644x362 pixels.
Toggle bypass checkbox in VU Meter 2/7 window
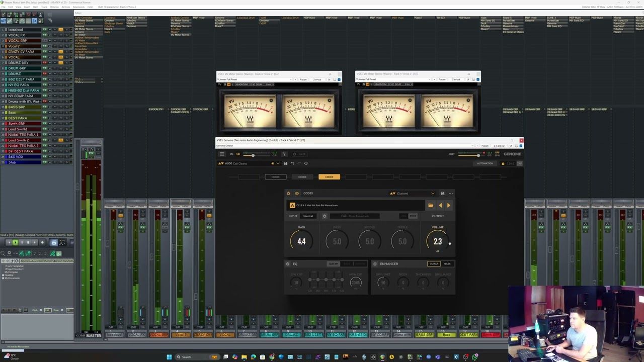pos(339,79)
